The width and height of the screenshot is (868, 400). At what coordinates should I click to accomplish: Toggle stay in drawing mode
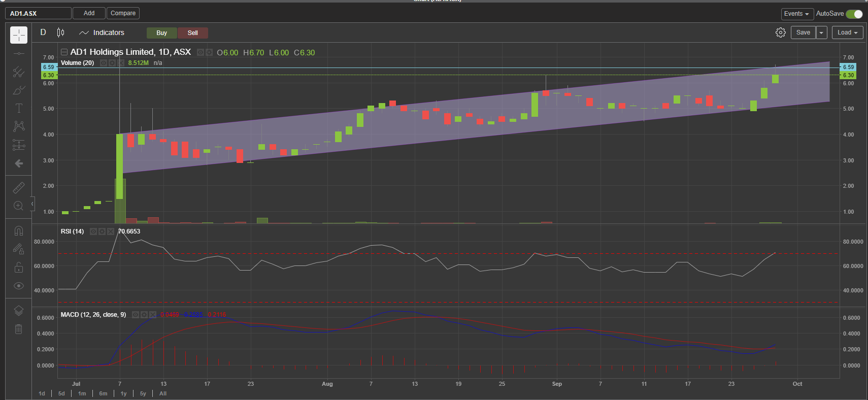click(x=19, y=249)
